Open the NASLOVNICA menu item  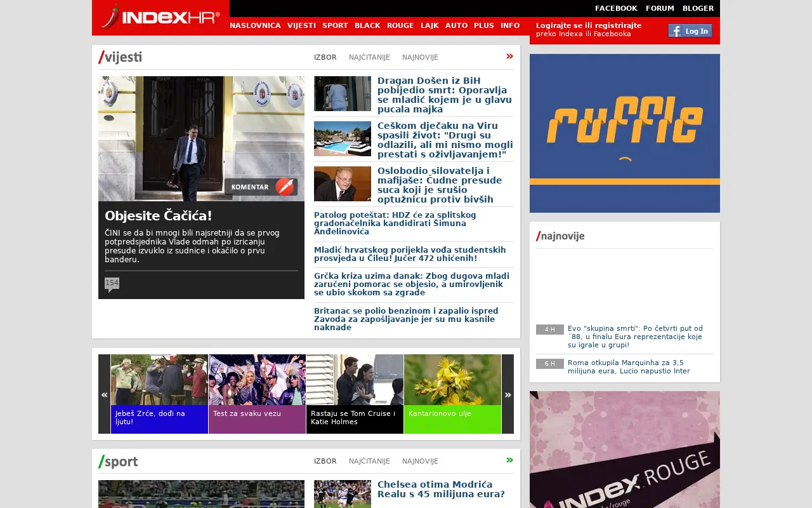[255, 25]
